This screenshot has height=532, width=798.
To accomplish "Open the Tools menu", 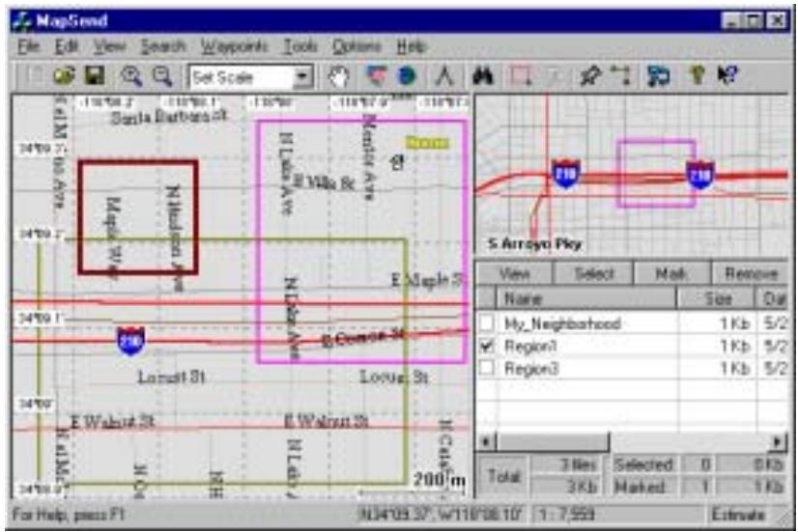I will pyautogui.click(x=300, y=46).
